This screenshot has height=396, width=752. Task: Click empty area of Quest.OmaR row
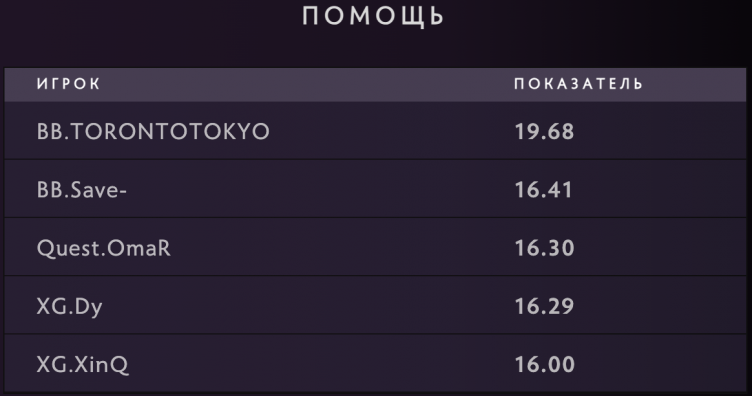pyautogui.click(x=336, y=248)
